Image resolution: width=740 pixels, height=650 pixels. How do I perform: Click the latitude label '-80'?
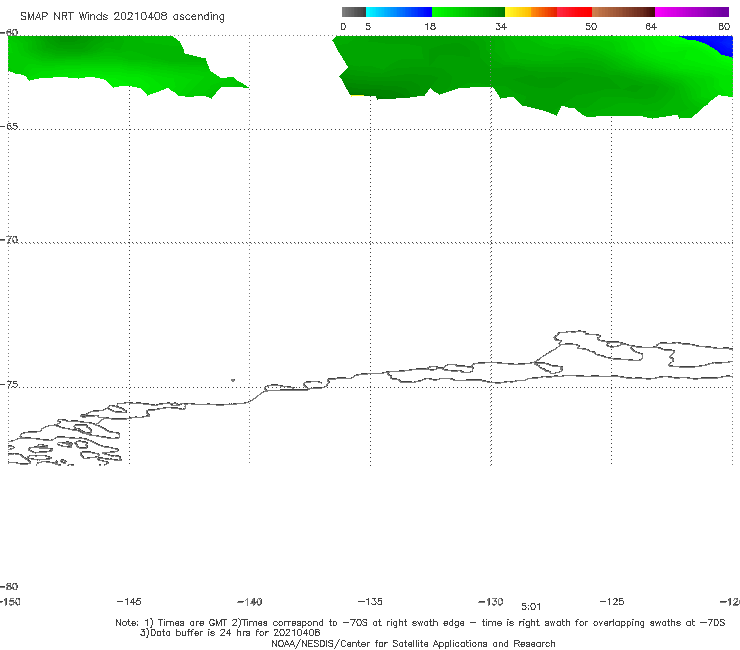click(9, 587)
